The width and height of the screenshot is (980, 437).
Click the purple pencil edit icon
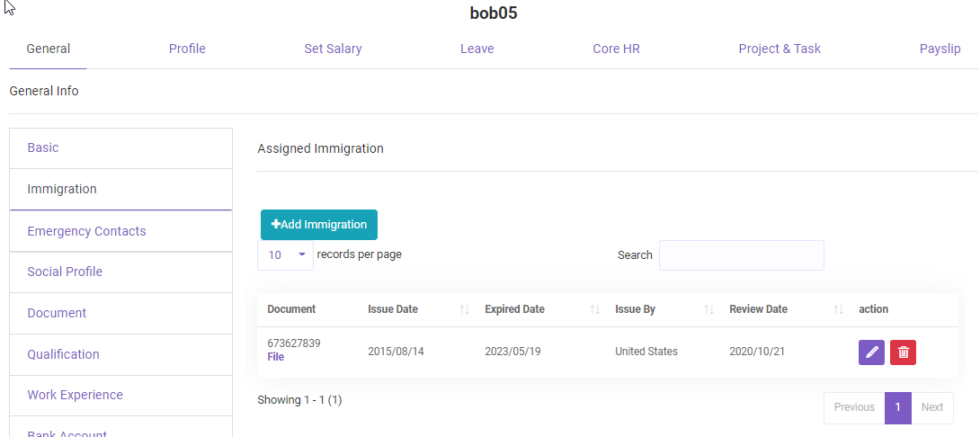(x=871, y=352)
